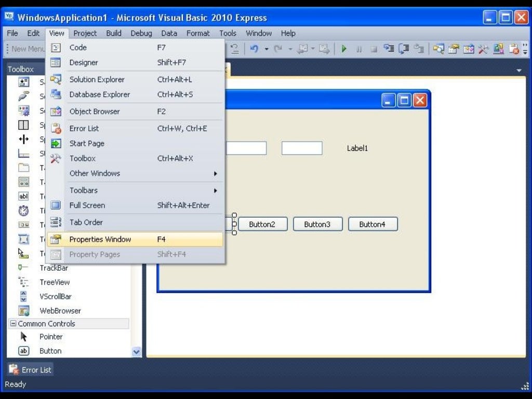532x399 pixels.
Task: Click the form's right text box
Action: coord(302,148)
